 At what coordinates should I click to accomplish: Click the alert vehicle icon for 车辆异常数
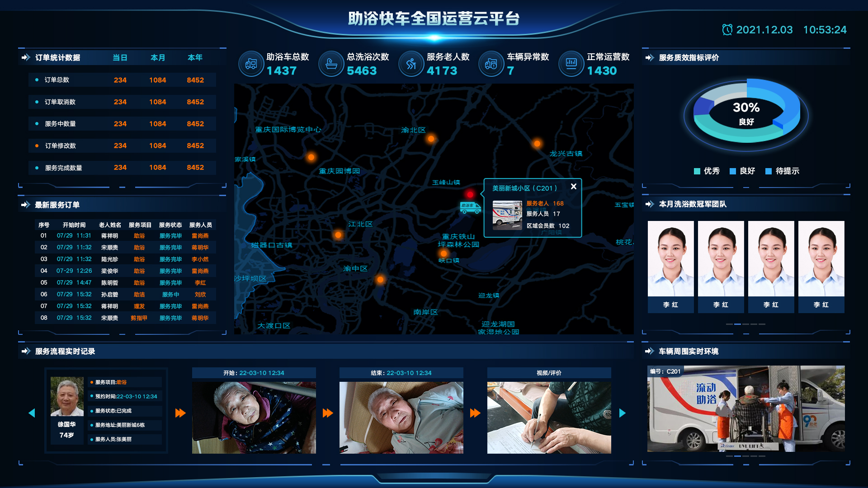(x=491, y=64)
